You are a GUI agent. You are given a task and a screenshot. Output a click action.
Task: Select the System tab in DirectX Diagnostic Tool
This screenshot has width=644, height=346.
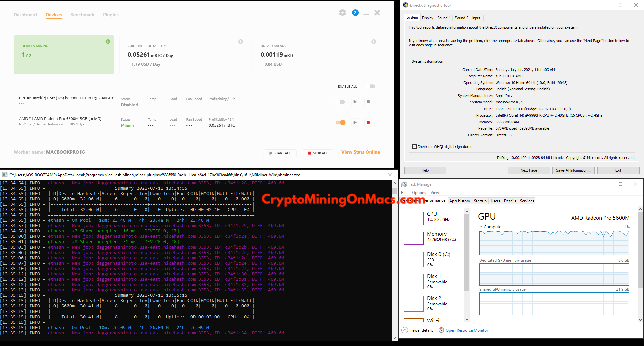412,18
